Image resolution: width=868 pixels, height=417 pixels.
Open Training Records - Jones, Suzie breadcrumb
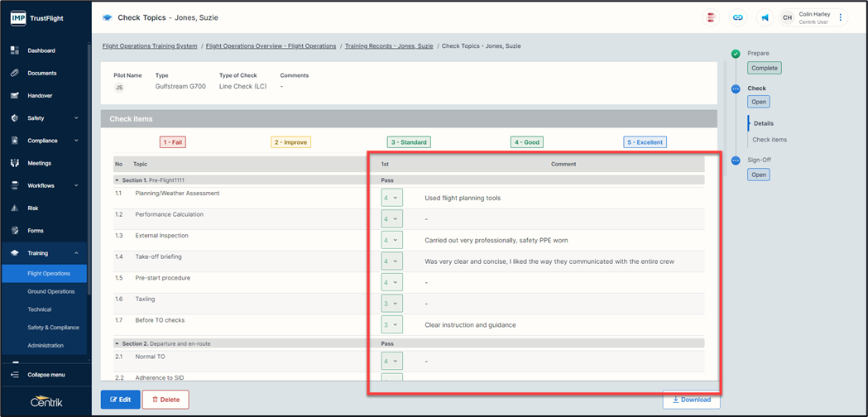point(390,46)
